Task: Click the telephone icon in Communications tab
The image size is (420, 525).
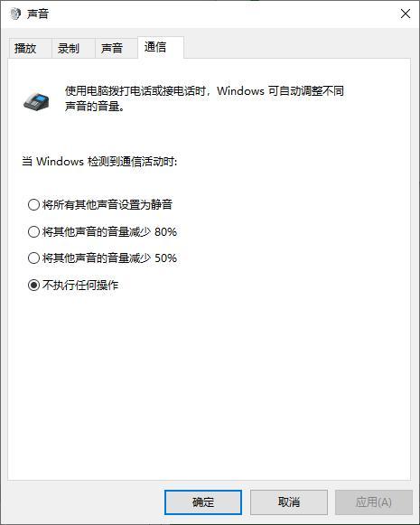Action: tap(36, 101)
